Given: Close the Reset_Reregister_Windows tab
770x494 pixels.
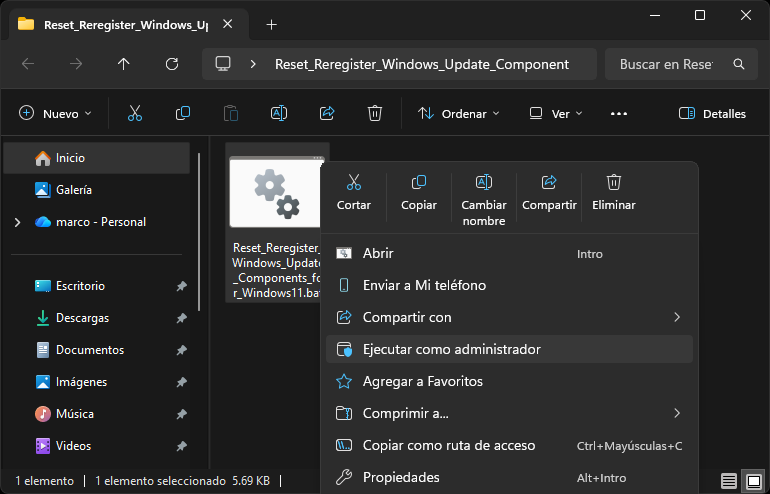Looking at the screenshot, I should tap(227, 24).
